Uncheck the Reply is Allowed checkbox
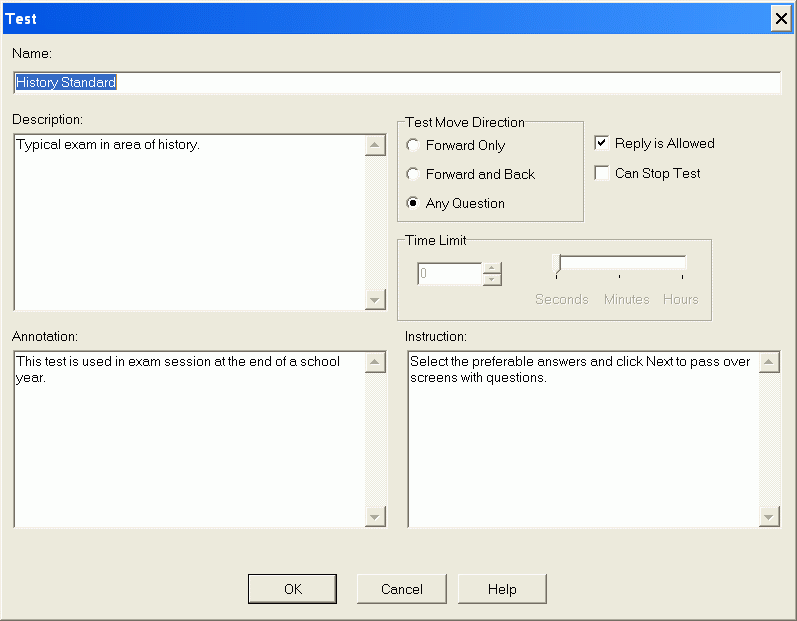Image resolution: width=797 pixels, height=621 pixels. tap(602, 143)
